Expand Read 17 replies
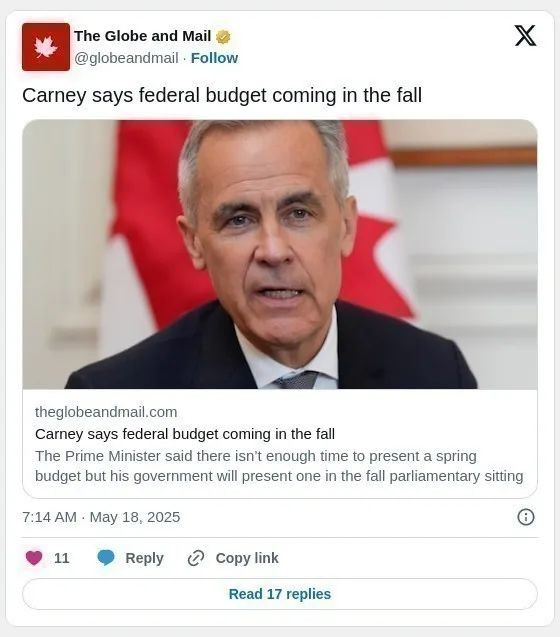The width and height of the screenshot is (560, 637). [x=280, y=594]
